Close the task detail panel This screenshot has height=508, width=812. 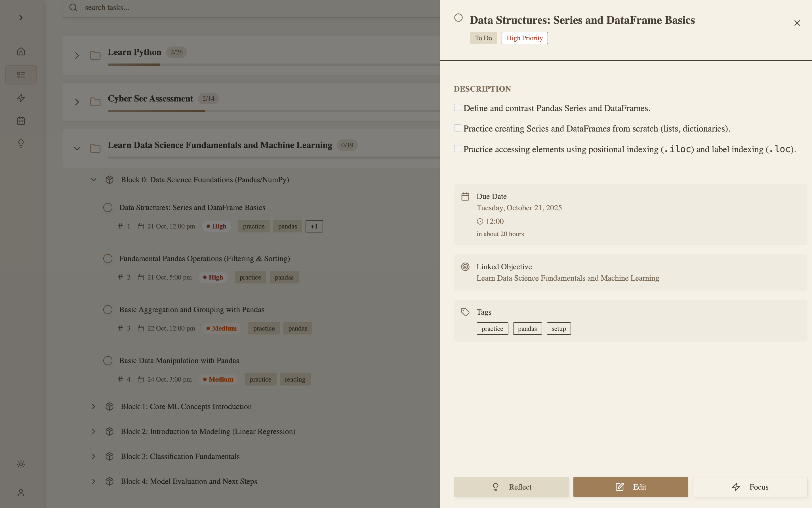click(797, 23)
